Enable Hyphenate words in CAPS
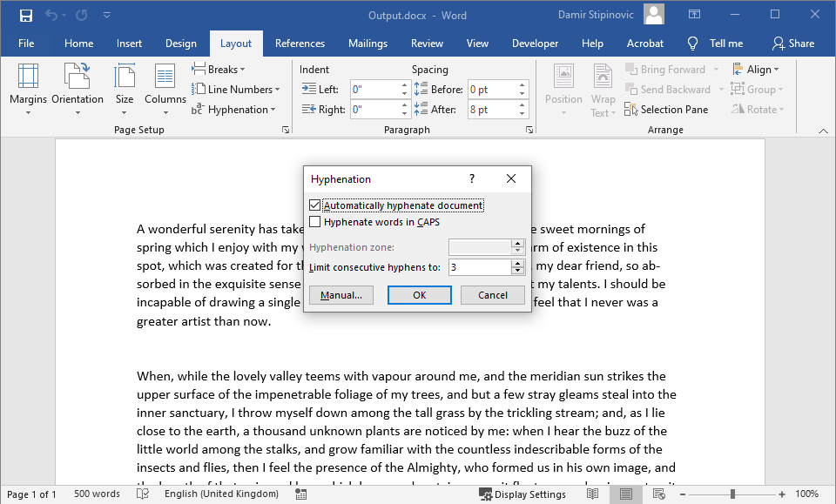Image resolution: width=836 pixels, height=504 pixels. pos(315,222)
